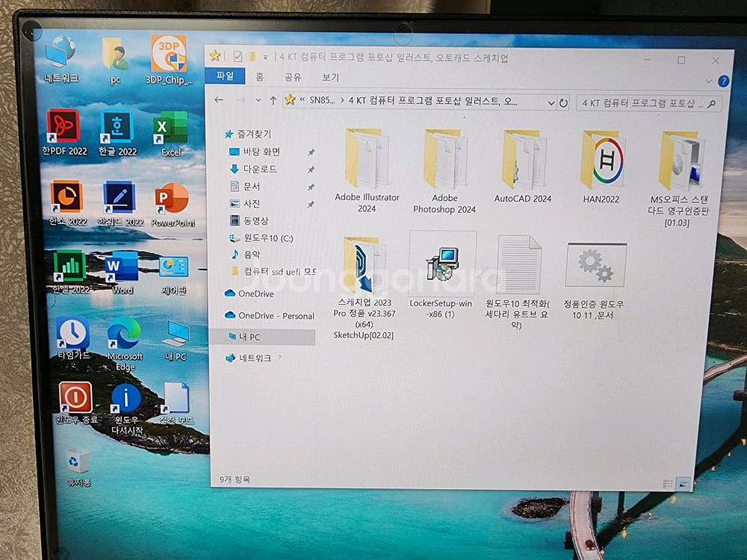
Task: Open the 파일 menu
Action: click(x=227, y=77)
